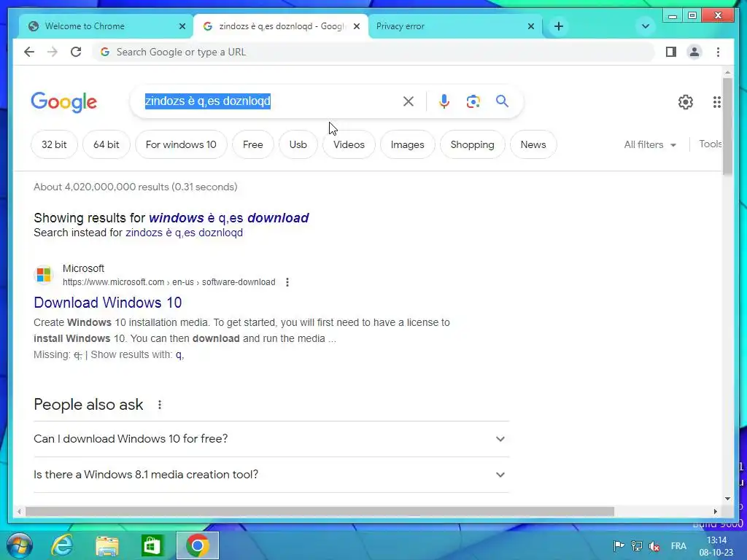Viewport: 747px width, 560px height.
Task: Open a new tab with plus button
Action: click(559, 26)
